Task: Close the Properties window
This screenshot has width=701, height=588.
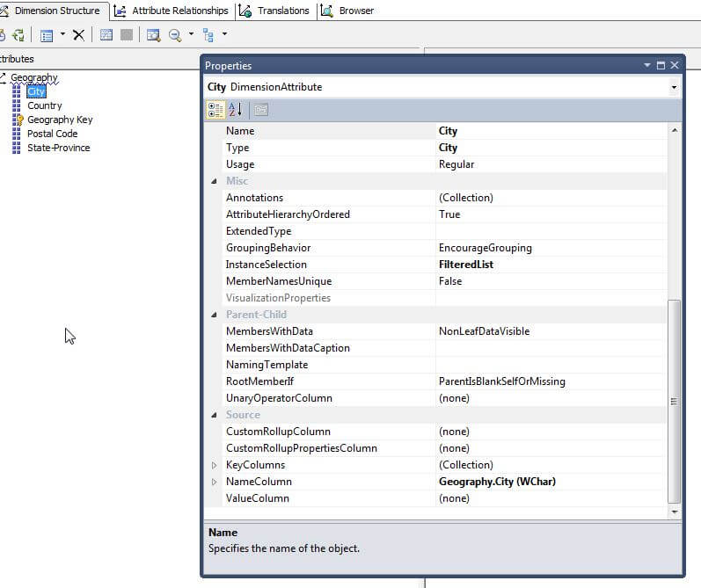Action: [x=675, y=65]
